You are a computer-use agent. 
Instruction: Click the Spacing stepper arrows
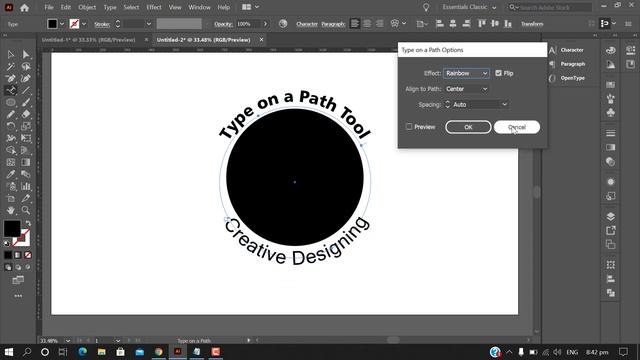pyautogui.click(x=447, y=104)
